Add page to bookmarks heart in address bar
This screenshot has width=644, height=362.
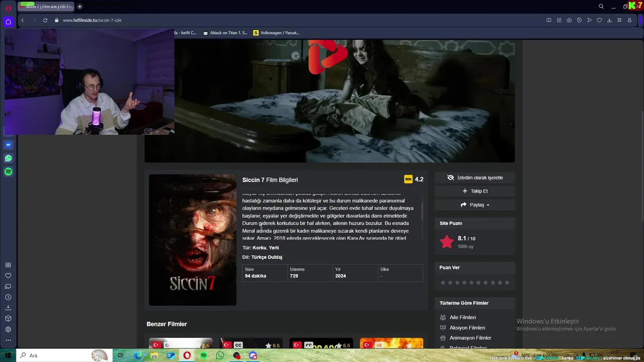pyautogui.click(x=599, y=20)
